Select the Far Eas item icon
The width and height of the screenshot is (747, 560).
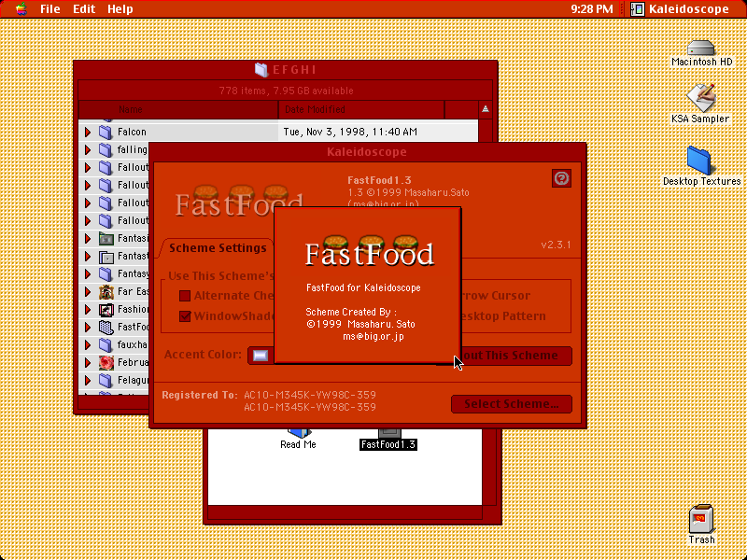(106, 292)
